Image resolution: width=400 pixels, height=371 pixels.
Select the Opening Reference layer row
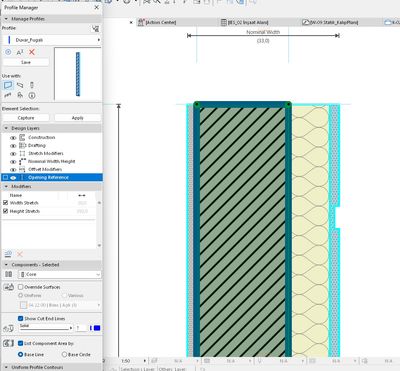52,177
